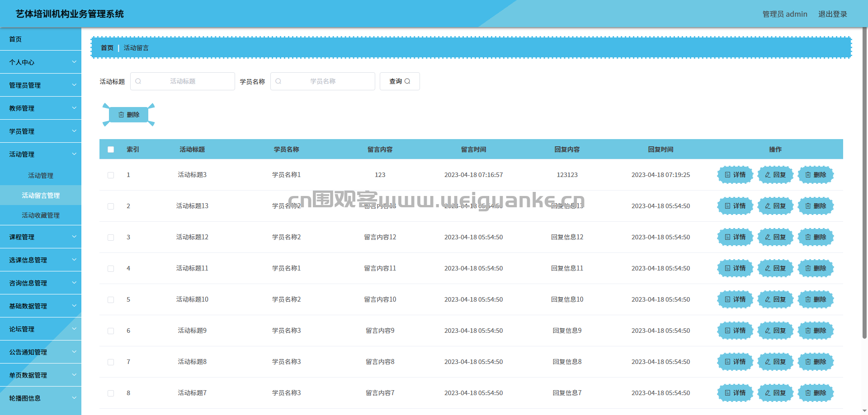Delete 活动标题8 row using 删除
Viewport: 868px width, 415px height.
tap(816, 362)
